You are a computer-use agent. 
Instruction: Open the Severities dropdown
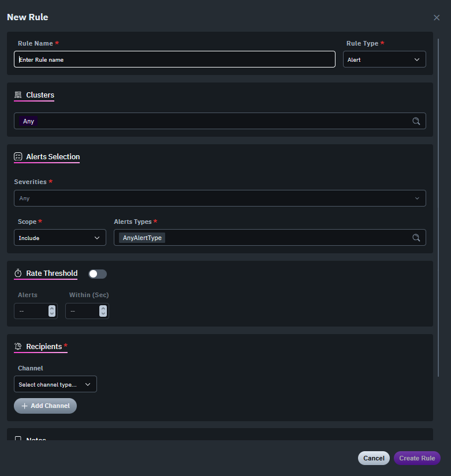[219, 198]
